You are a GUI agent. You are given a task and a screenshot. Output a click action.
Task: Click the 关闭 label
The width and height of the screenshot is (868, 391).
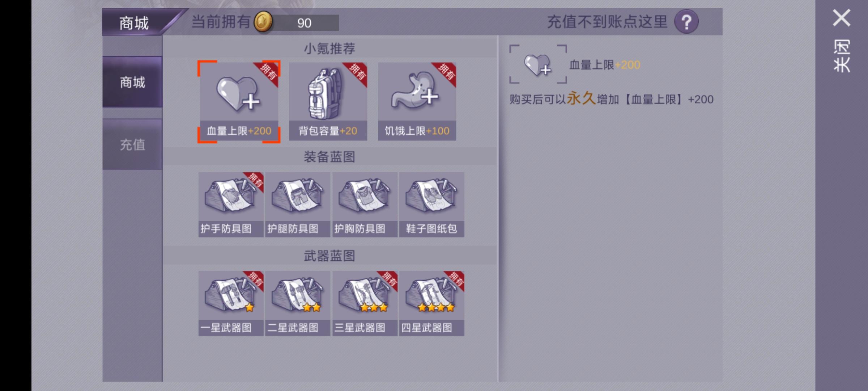[841, 56]
